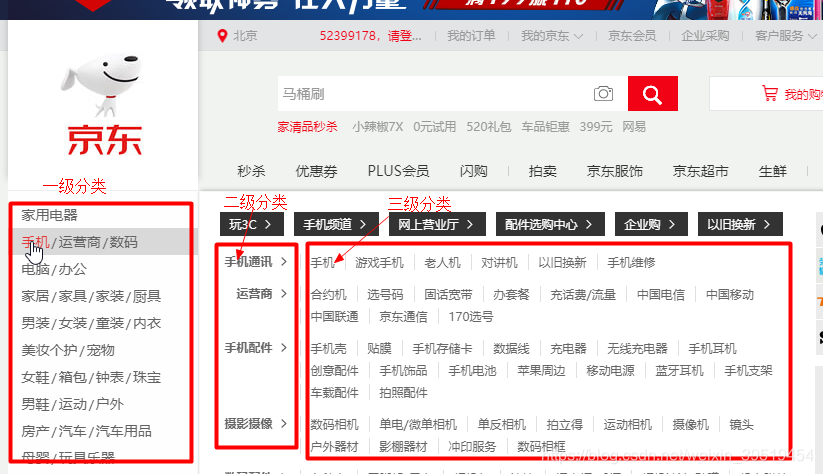Image resolution: width=823 pixels, height=474 pixels.
Task: Click the shopping cart icon
Action: point(769,93)
